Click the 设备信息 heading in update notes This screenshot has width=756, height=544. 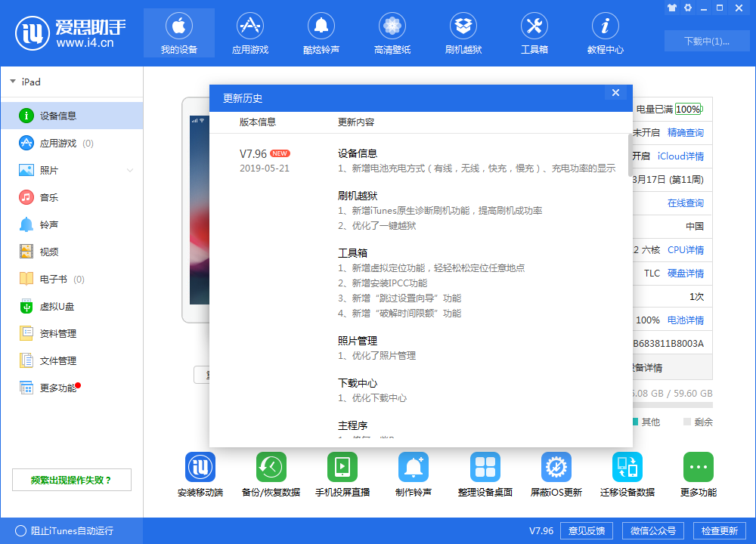click(x=358, y=153)
